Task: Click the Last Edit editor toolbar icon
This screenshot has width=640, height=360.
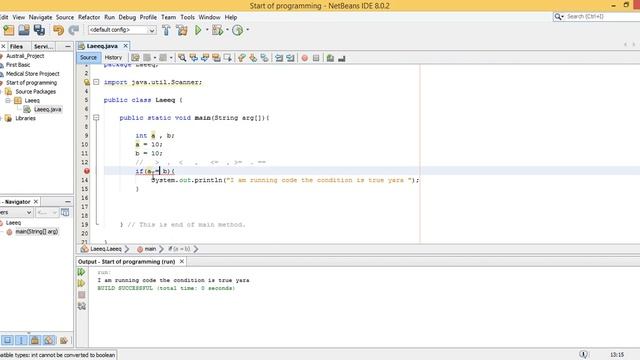Action: pos(135,58)
